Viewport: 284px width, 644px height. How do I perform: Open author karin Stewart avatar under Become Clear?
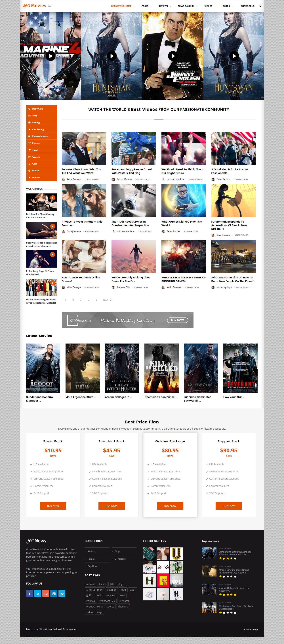click(x=63, y=179)
